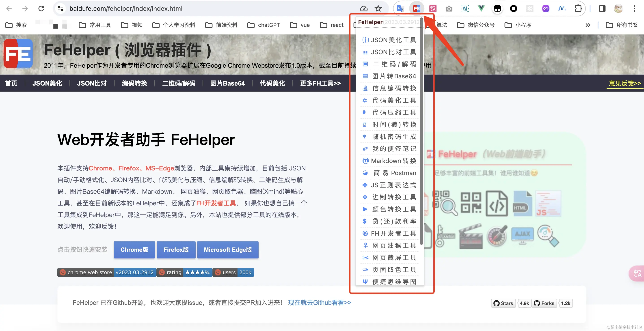The height and width of the screenshot is (331, 644).
Task: Click the Google Translate extension icon
Action: coord(400,8)
